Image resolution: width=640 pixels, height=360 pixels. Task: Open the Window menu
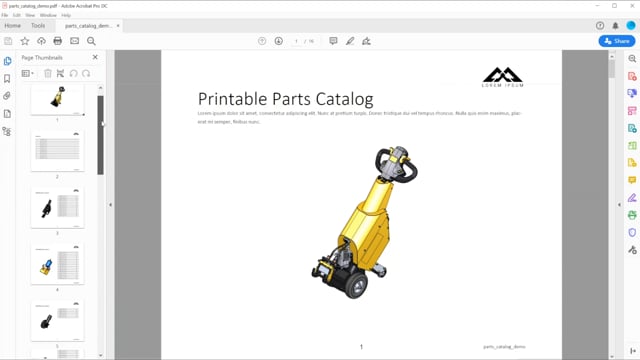coord(48,15)
